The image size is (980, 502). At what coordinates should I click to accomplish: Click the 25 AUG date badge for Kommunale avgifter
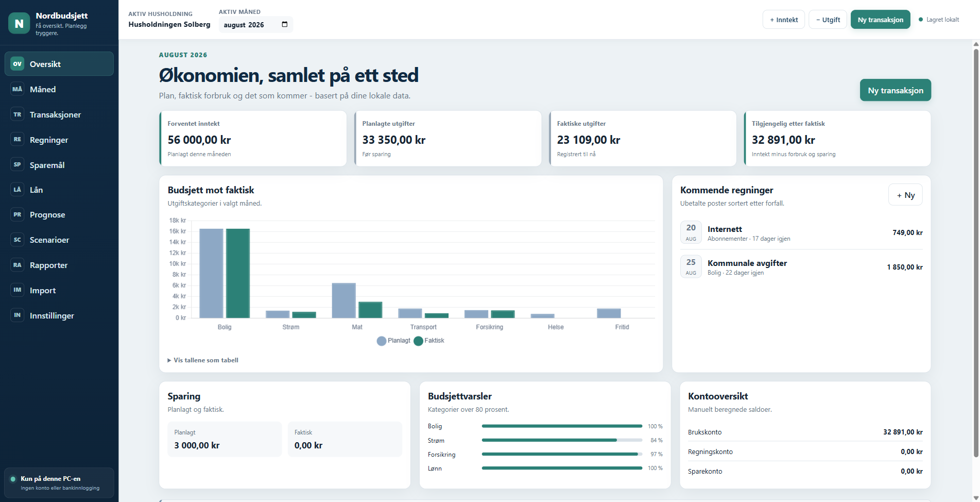[x=691, y=267]
